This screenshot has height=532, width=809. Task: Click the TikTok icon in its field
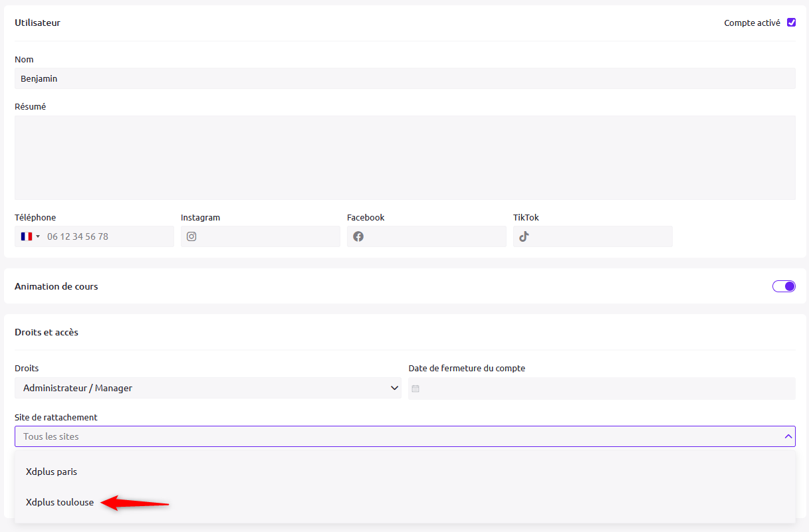click(524, 236)
